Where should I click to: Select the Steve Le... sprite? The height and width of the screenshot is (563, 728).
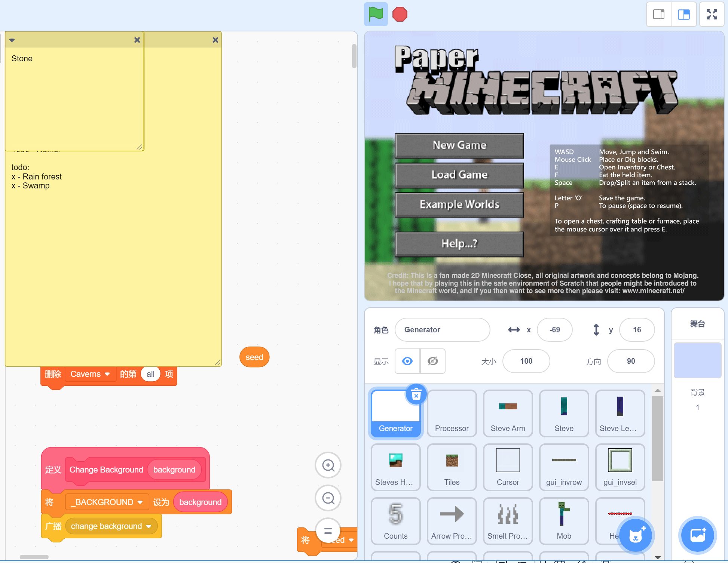click(620, 413)
